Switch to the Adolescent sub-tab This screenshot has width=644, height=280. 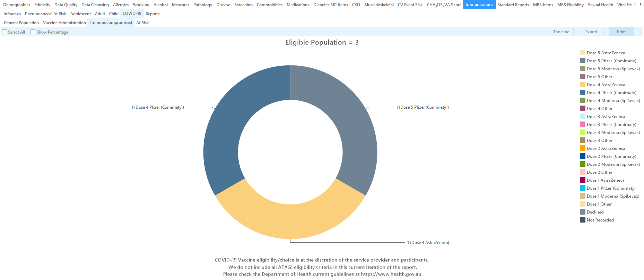pyautogui.click(x=80, y=14)
